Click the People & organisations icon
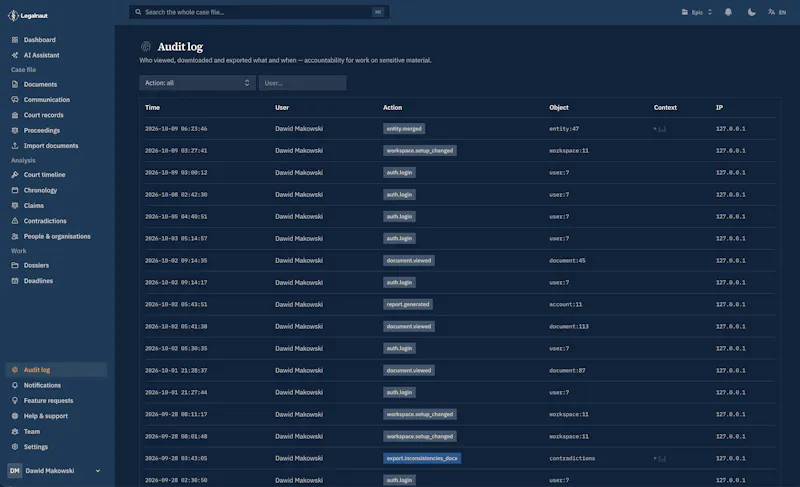Screen dimensions: 800x487 click(x=15, y=236)
